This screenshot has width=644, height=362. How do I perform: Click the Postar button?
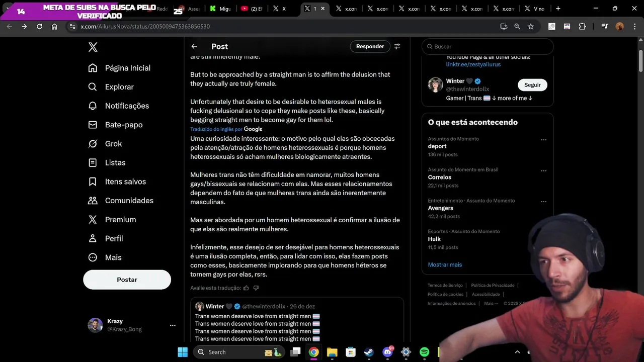[127, 280]
